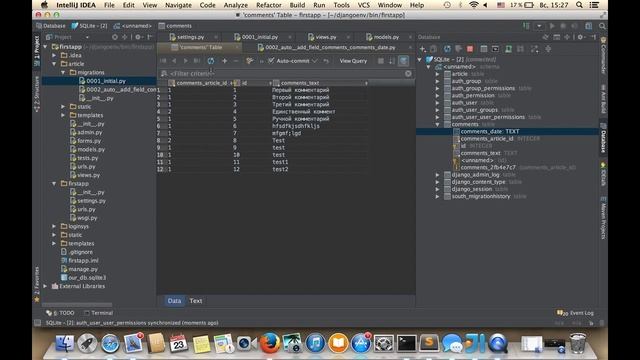
Task: Click the rollback arrow beside Auto-commit
Action: 326,61
